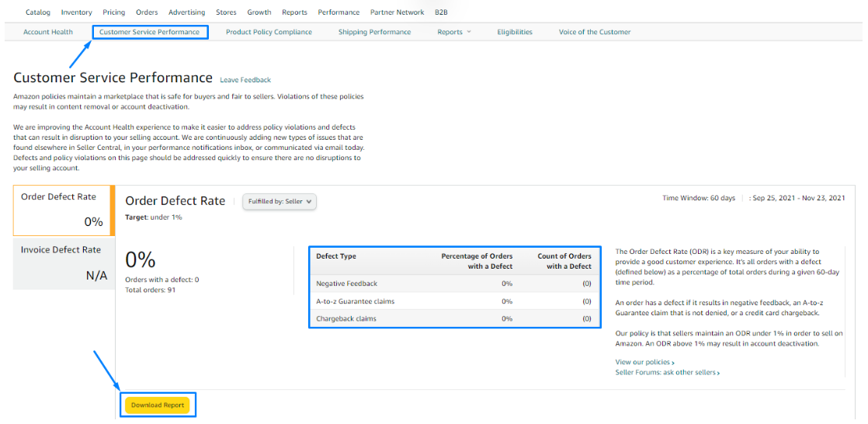Screen dimensions: 868x424
Task: Open the Shipping Performance tab
Action: (x=374, y=32)
